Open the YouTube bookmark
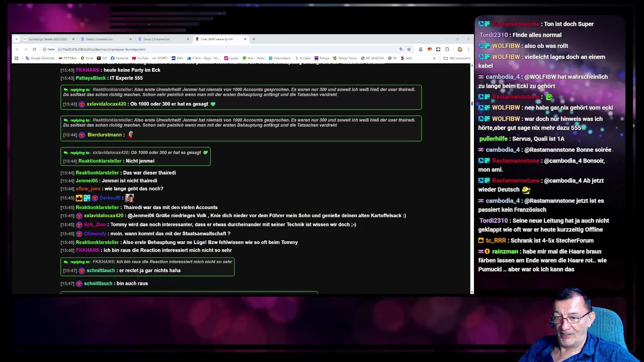The image size is (644, 362). pos(140,58)
